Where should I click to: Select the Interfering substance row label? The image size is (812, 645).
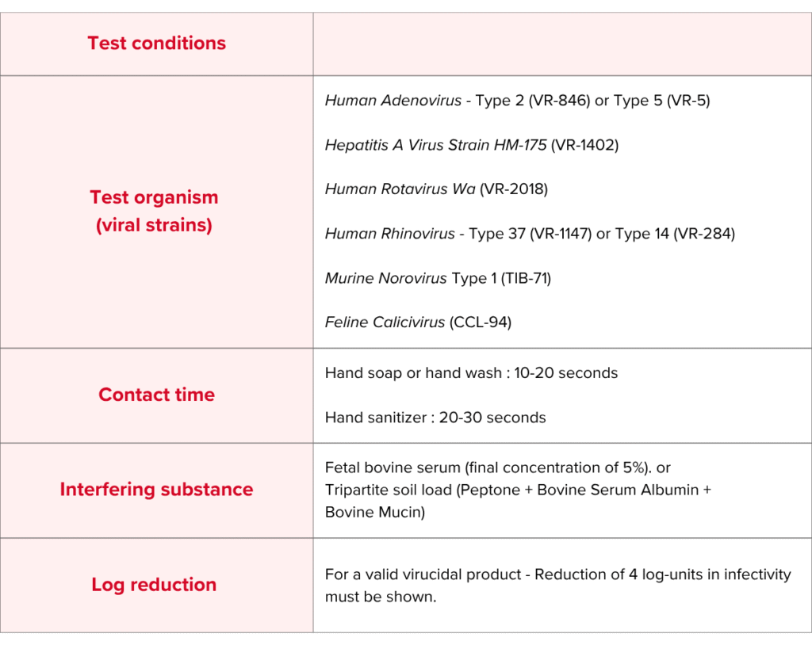pyautogui.click(x=156, y=490)
